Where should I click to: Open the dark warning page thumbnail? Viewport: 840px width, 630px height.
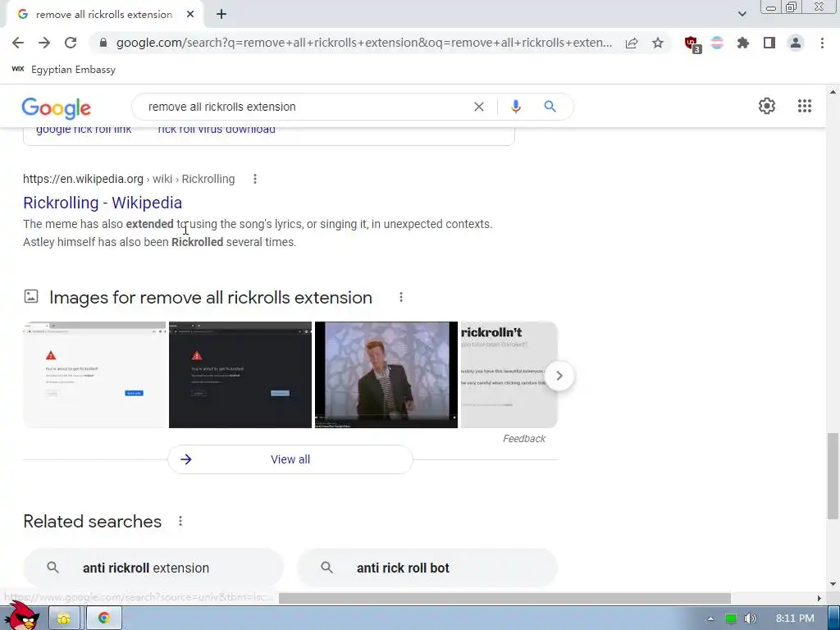coord(240,374)
